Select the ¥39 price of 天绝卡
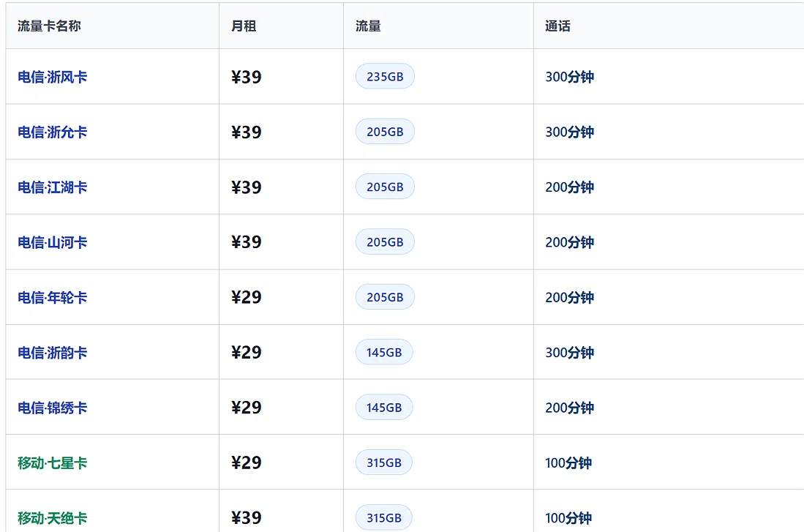The height and width of the screenshot is (532, 804). tap(246, 517)
